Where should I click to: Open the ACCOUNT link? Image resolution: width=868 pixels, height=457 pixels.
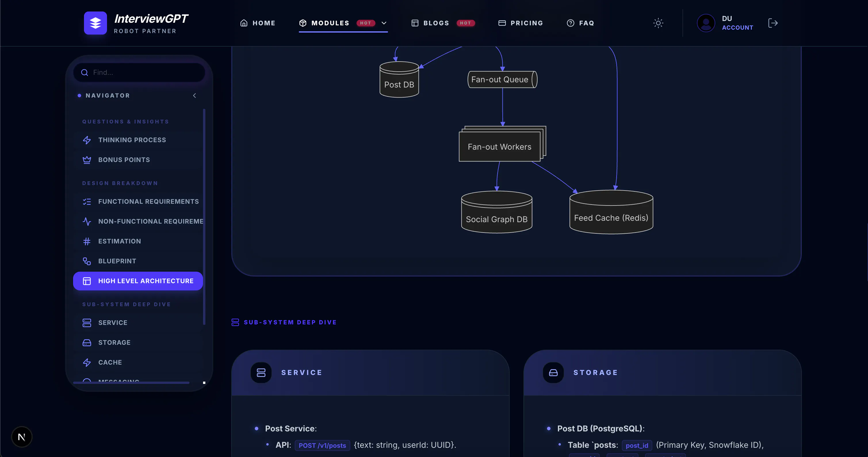[737, 28]
